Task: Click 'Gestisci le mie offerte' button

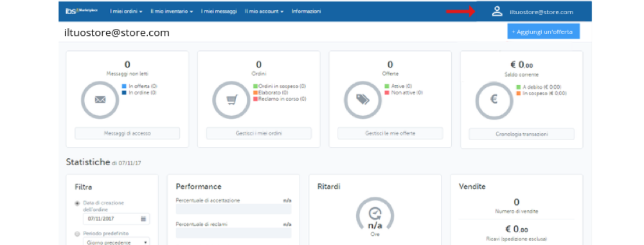Action: click(390, 134)
